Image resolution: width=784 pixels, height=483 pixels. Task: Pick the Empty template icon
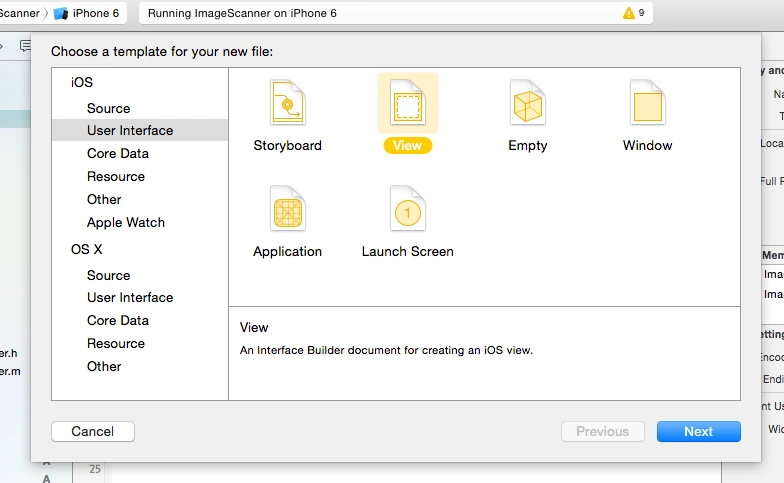click(x=528, y=102)
